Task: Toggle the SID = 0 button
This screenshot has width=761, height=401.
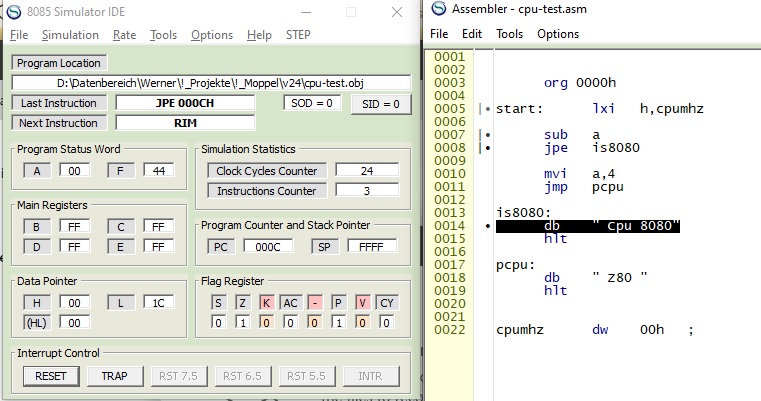Action: point(381,104)
